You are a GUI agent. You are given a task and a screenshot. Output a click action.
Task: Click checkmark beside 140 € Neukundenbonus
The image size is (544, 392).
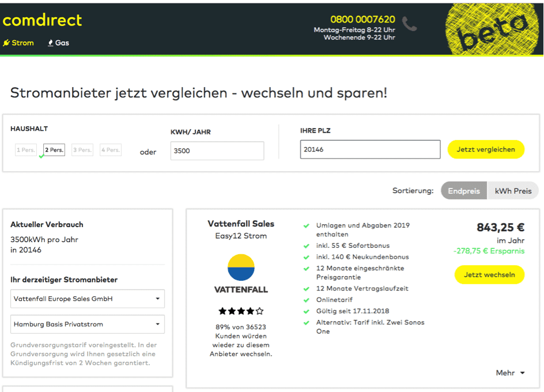tap(307, 257)
